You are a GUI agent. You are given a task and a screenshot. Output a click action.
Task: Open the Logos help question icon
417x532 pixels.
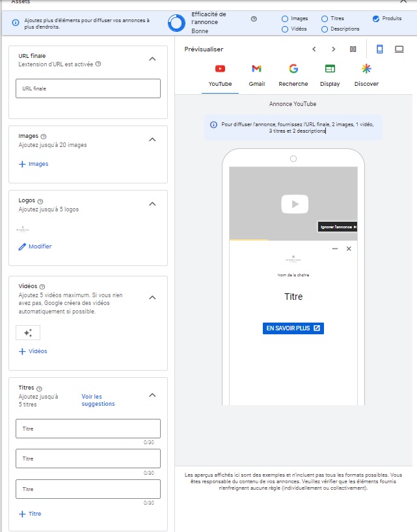coord(40,201)
